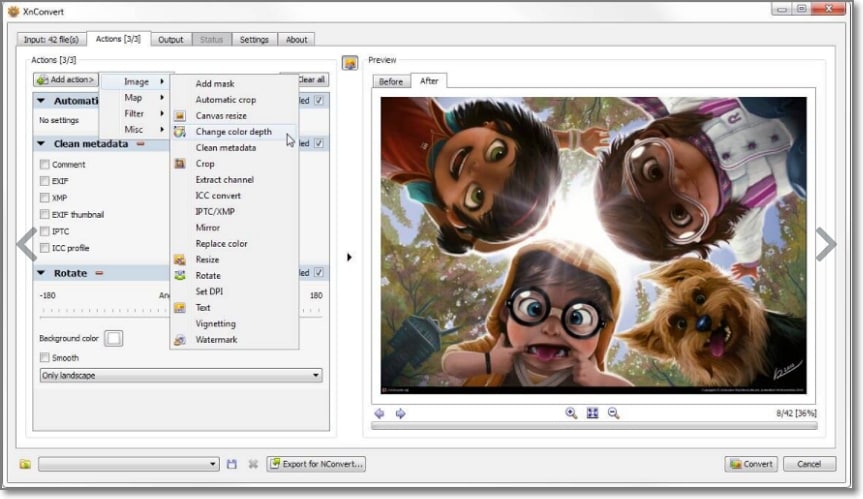Tick the ICC profile checkbox
The image size is (863, 499).
45,248
